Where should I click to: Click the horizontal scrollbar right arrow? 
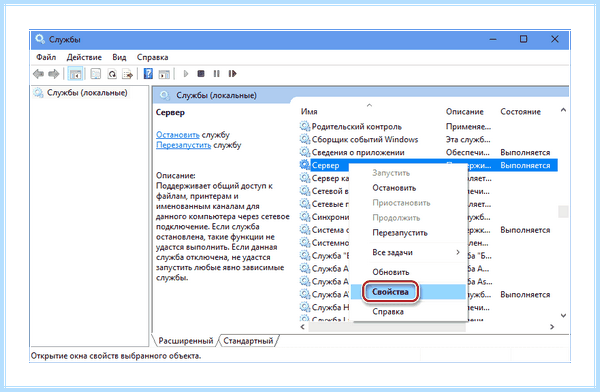pyautogui.click(x=552, y=327)
